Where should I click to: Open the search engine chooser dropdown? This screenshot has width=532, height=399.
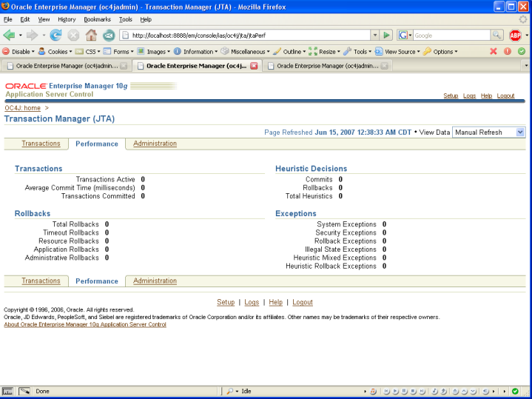(x=410, y=35)
